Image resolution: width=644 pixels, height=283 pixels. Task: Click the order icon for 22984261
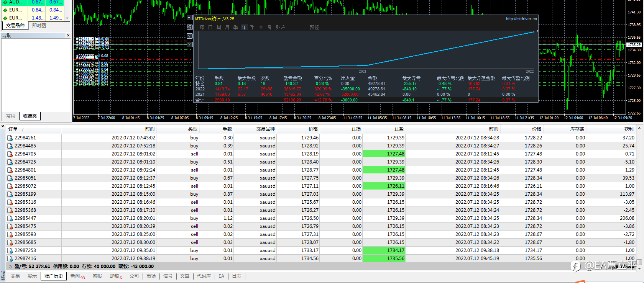(10, 138)
